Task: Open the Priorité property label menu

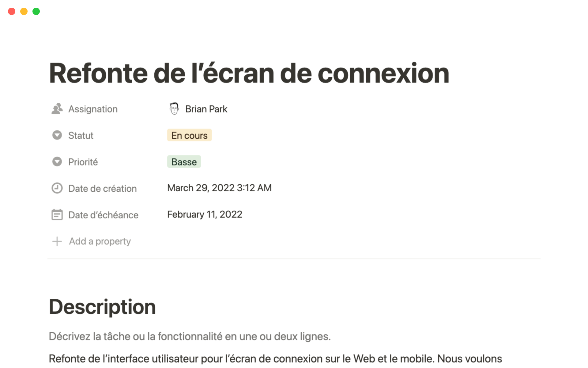Action: click(83, 162)
